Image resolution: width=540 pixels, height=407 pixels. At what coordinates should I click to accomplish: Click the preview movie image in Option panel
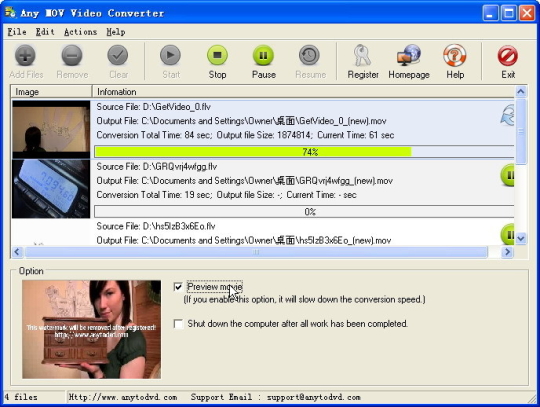[x=91, y=330]
